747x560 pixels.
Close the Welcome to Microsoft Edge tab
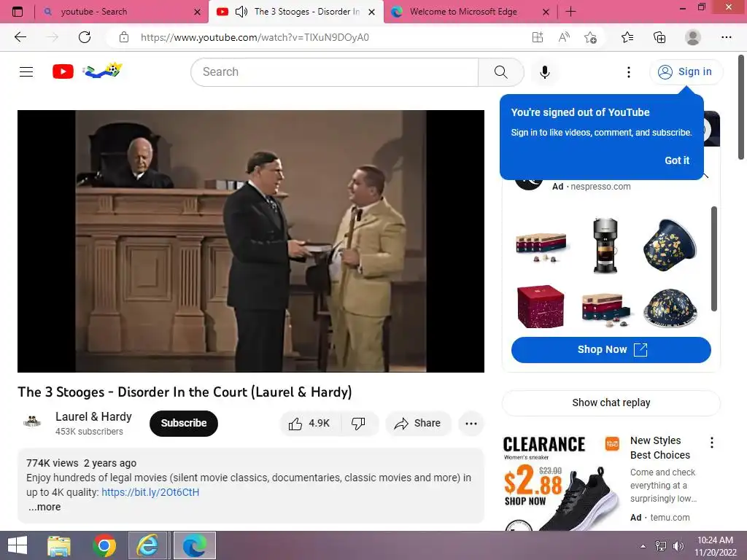[x=546, y=12]
